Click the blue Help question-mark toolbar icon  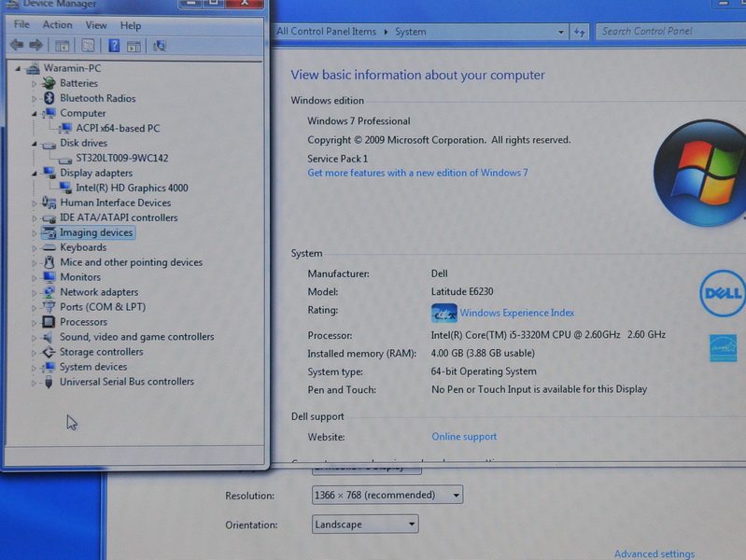(x=114, y=46)
